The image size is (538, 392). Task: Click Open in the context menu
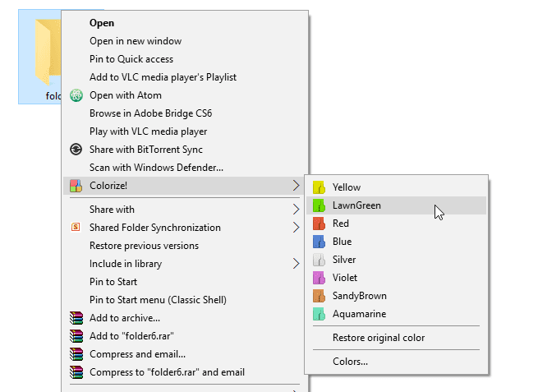(102, 23)
